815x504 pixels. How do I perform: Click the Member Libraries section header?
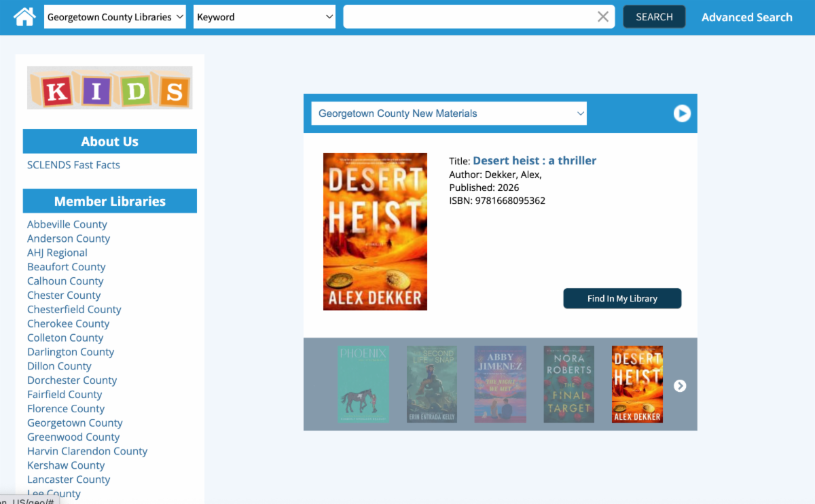110,201
